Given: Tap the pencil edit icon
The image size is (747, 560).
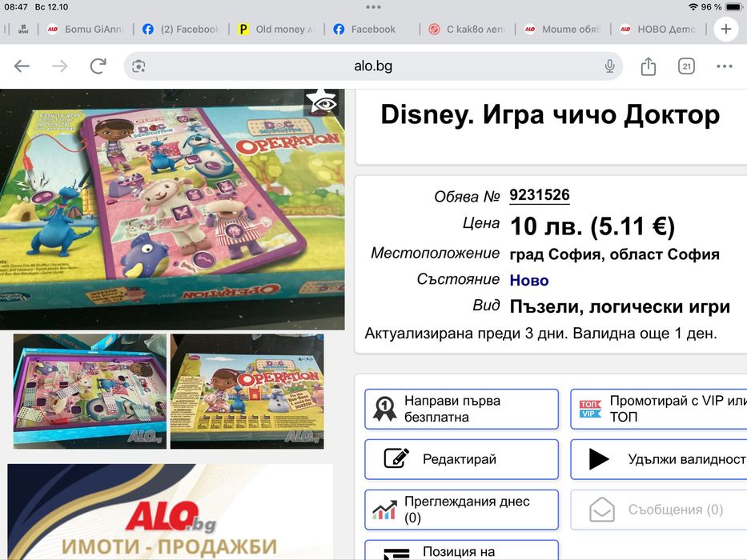Looking at the screenshot, I should pyautogui.click(x=396, y=459).
